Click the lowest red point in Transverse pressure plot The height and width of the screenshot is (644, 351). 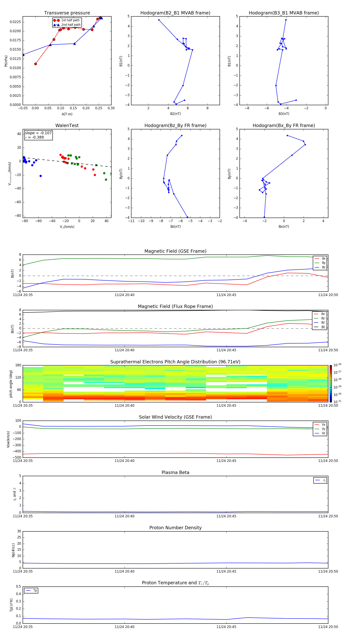pos(35,64)
